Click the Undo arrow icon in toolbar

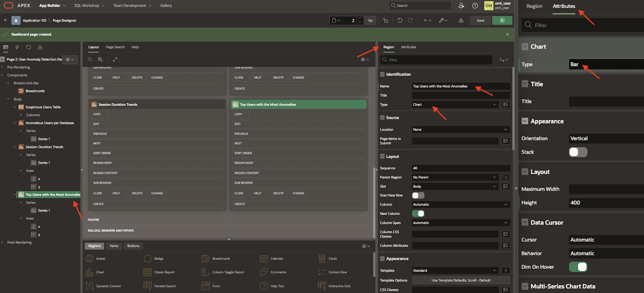(400, 21)
